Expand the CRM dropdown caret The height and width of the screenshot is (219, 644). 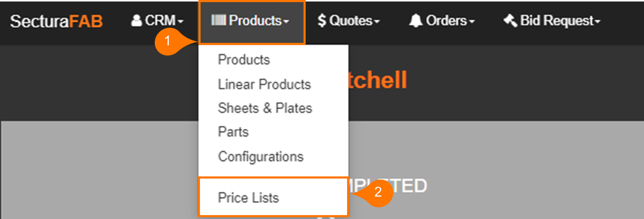[180, 22]
